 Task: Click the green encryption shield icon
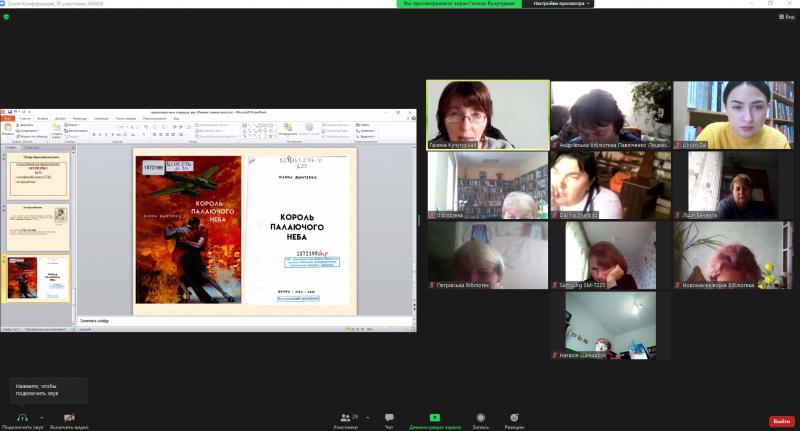[x=6, y=17]
